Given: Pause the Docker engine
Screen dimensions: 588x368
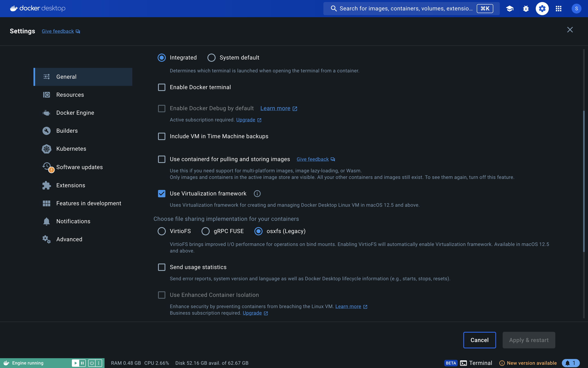Looking at the screenshot, I should (x=82, y=363).
